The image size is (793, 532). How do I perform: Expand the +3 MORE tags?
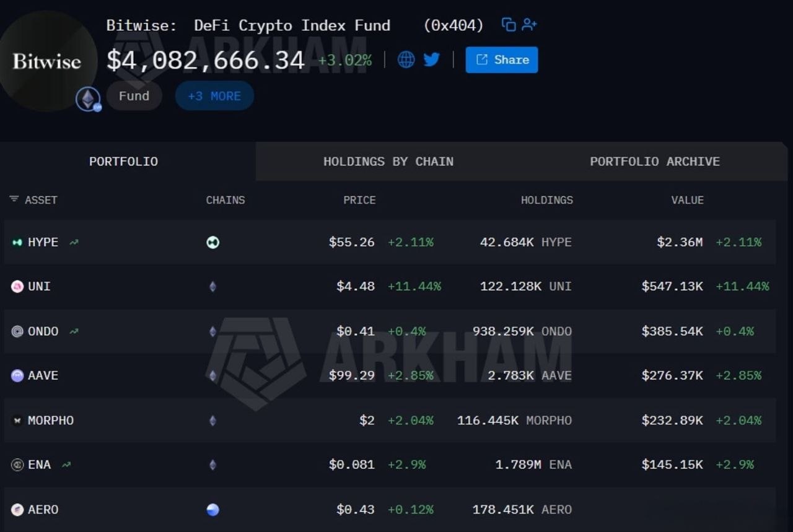point(214,96)
